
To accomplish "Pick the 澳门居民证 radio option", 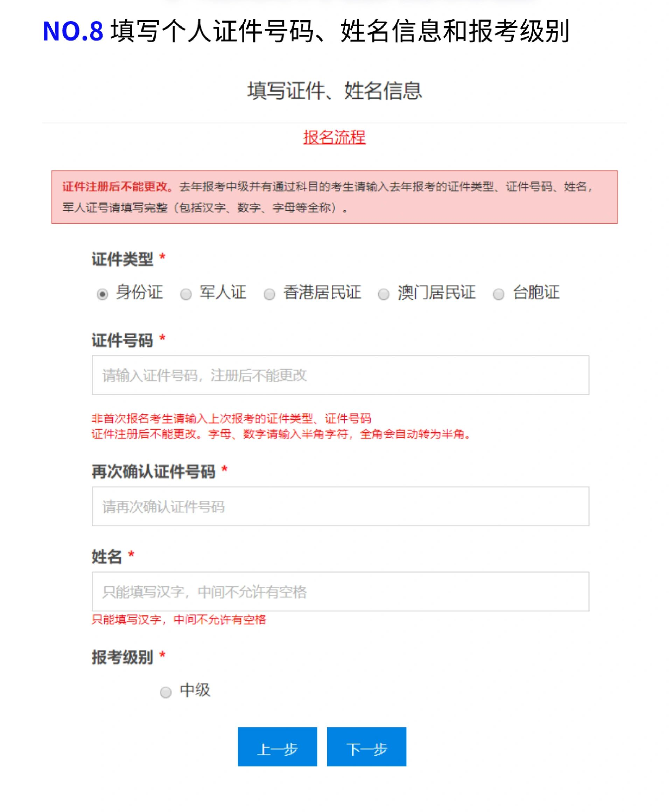I will pos(383,294).
